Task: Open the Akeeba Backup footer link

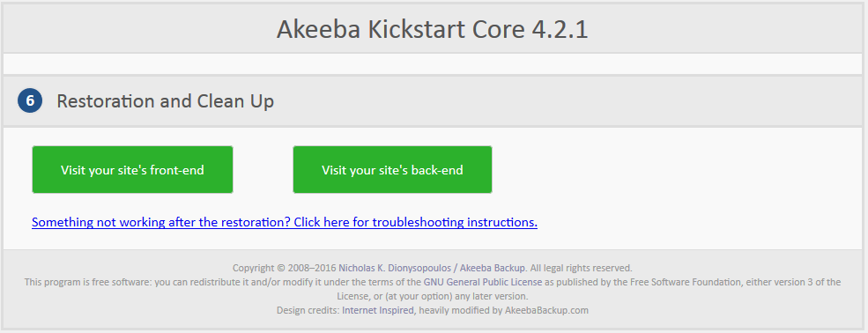Action: pos(493,269)
